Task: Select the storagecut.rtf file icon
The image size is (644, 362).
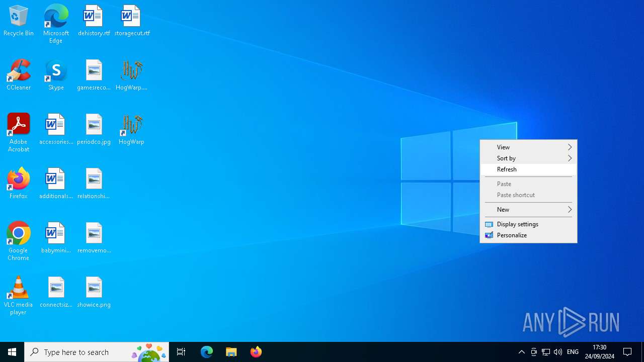Action: click(132, 21)
